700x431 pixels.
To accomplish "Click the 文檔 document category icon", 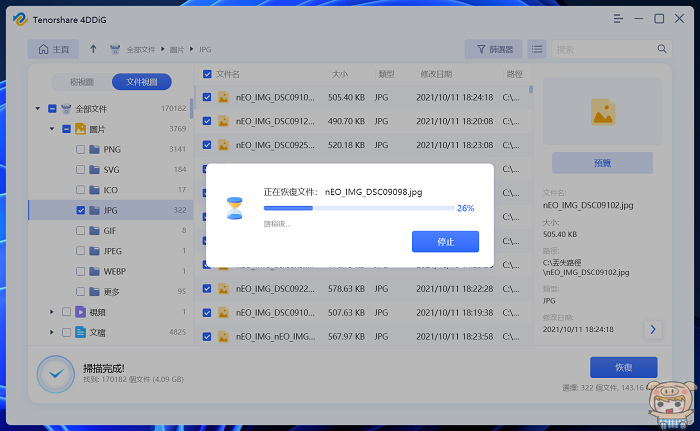I will point(83,332).
